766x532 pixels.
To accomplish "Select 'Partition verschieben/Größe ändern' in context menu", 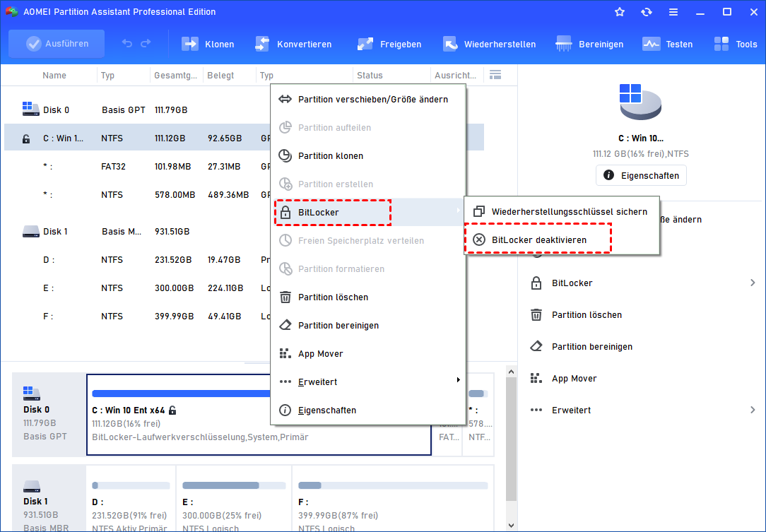I will coord(368,99).
